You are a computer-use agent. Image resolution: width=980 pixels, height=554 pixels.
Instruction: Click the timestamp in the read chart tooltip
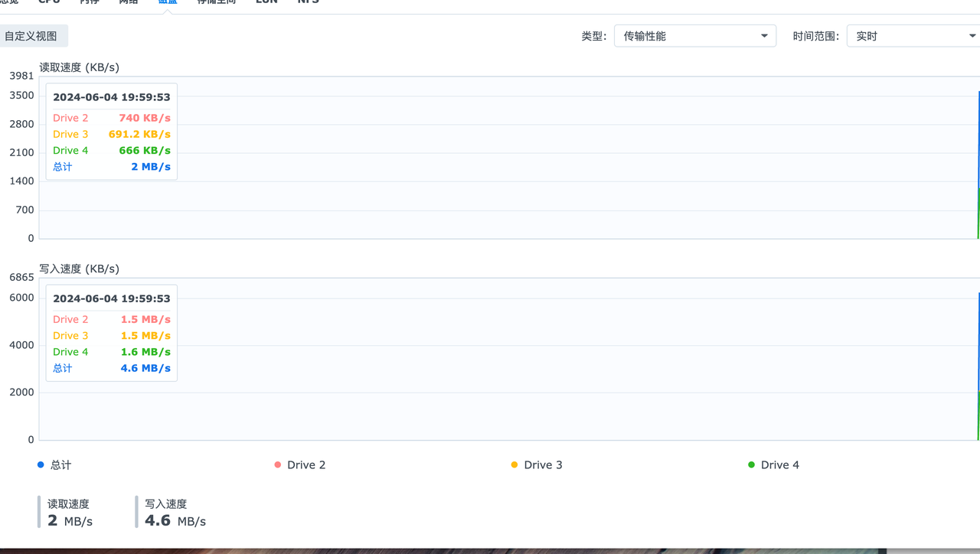point(112,97)
